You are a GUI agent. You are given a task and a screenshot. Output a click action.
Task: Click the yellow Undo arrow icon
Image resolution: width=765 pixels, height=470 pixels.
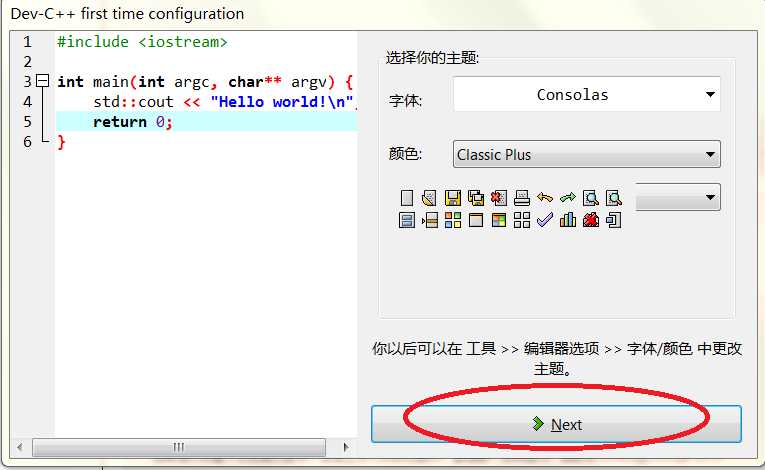544,198
